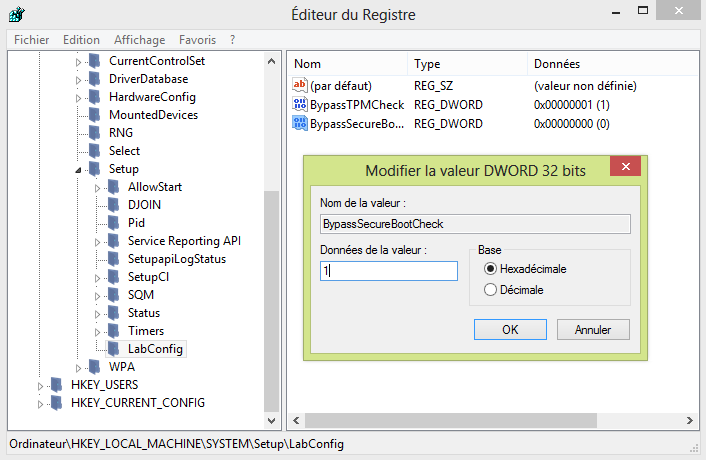Select the LabConfig folder icon

pyautogui.click(x=113, y=349)
